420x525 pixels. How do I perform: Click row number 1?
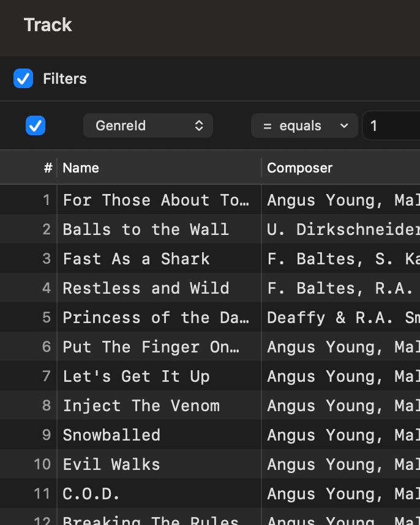pos(47,200)
